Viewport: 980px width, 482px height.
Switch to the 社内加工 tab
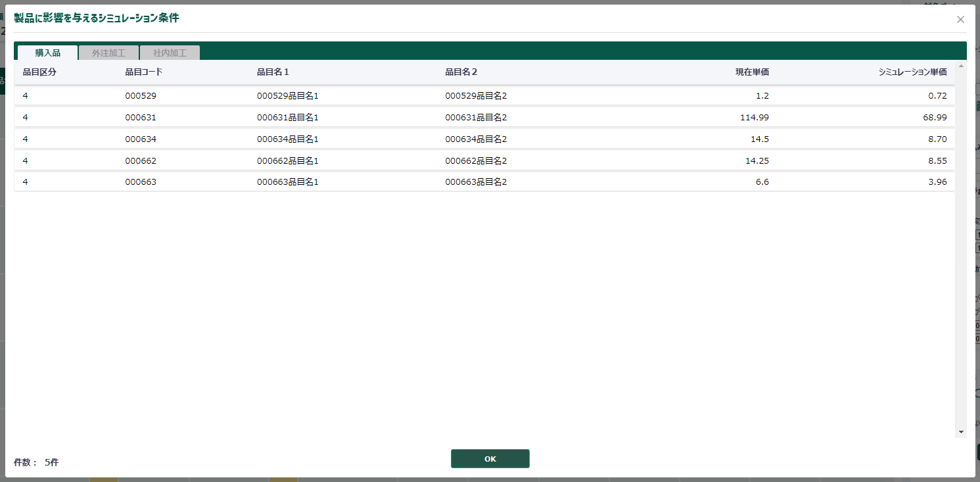[170, 53]
